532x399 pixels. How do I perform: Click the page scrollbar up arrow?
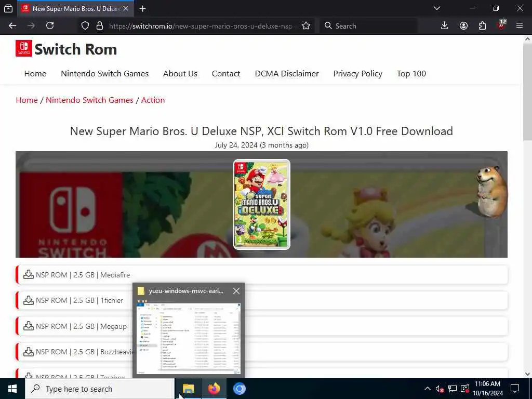click(x=527, y=38)
